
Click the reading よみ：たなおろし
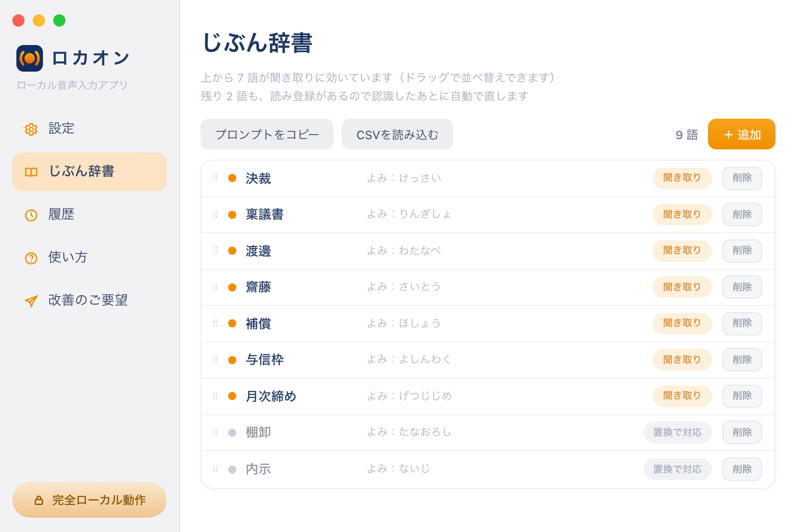tap(409, 432)
